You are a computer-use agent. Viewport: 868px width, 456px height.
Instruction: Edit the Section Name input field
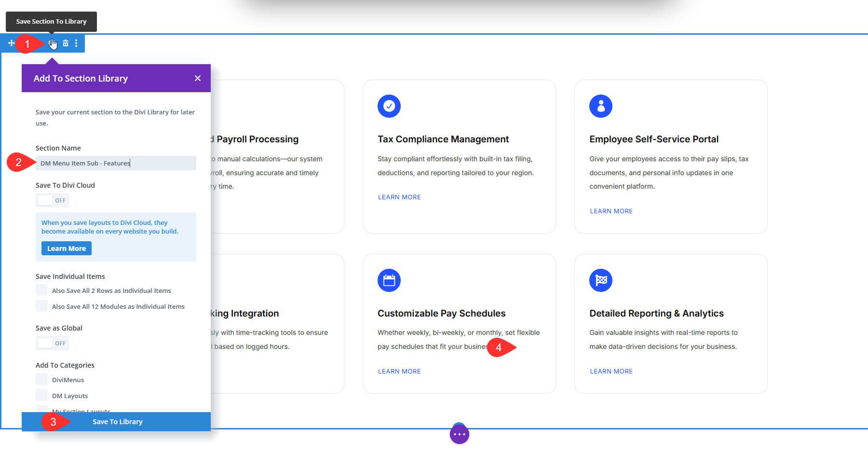pyautogui.click(x=116, y=163)
